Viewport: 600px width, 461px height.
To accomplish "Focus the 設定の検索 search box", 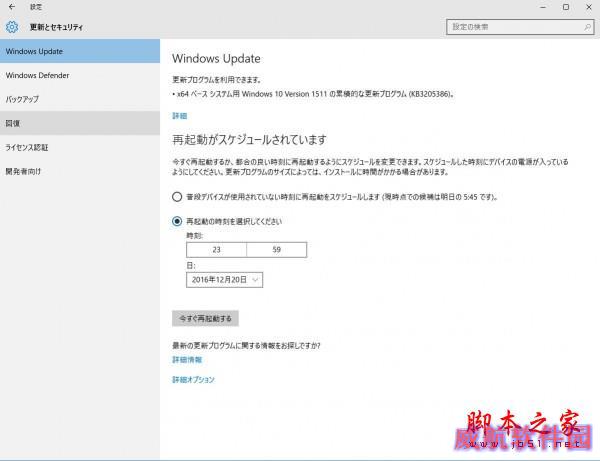I will pyautogui.click(x=520, y=27).
